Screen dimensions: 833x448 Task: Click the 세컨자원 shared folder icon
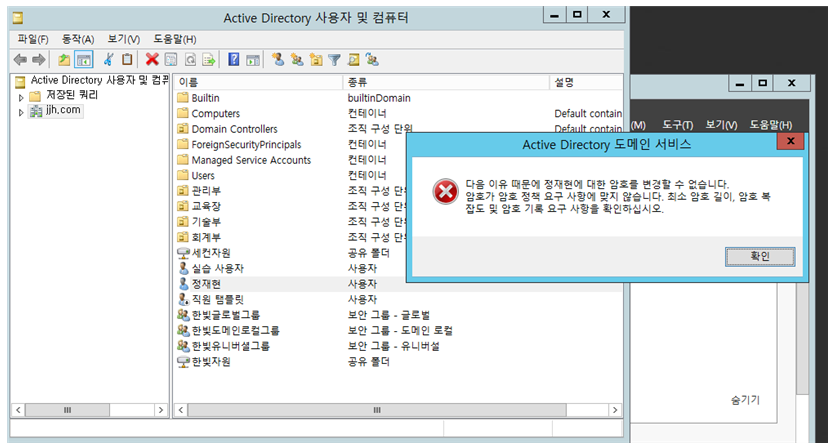[x=183, y=253]
